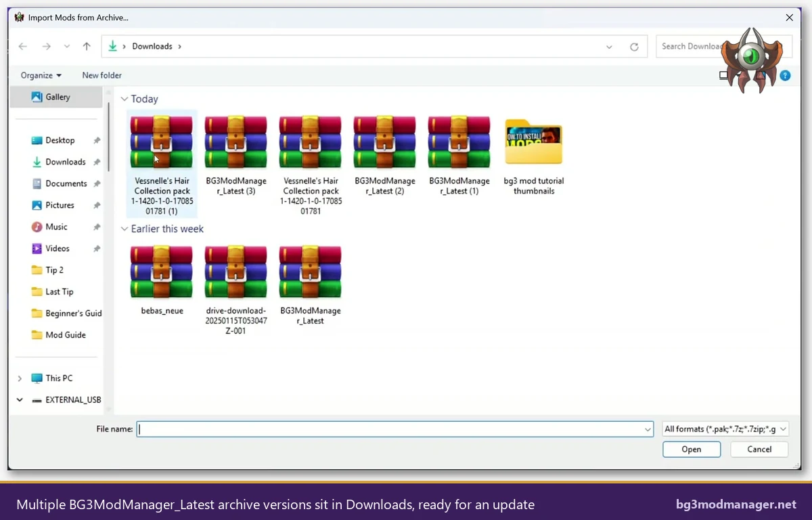Select the BG3ModManager_Latest archive under Earlier this week

(x=311, y=285)
